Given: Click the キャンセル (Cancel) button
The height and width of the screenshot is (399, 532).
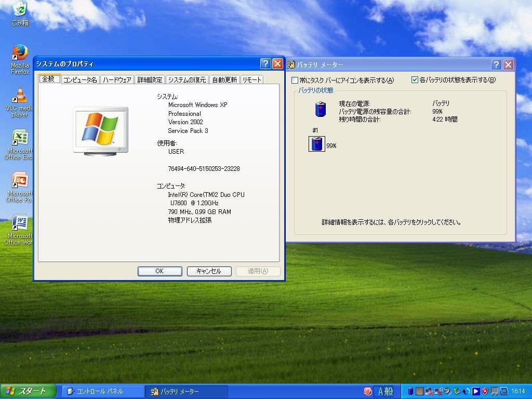Looking at the screenshot, I should (x=209, y=271).
